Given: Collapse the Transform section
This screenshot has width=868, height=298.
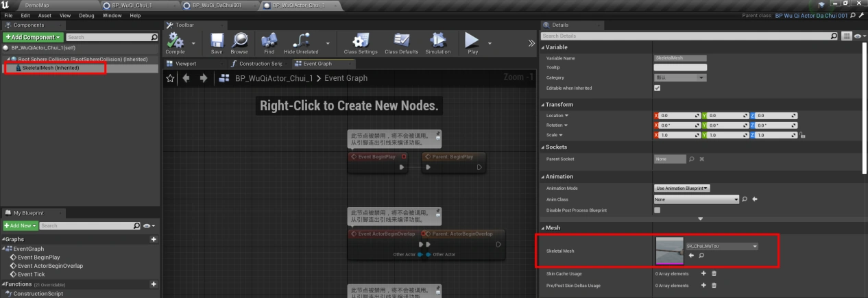Looking at the screenshot, I should 542,104.
